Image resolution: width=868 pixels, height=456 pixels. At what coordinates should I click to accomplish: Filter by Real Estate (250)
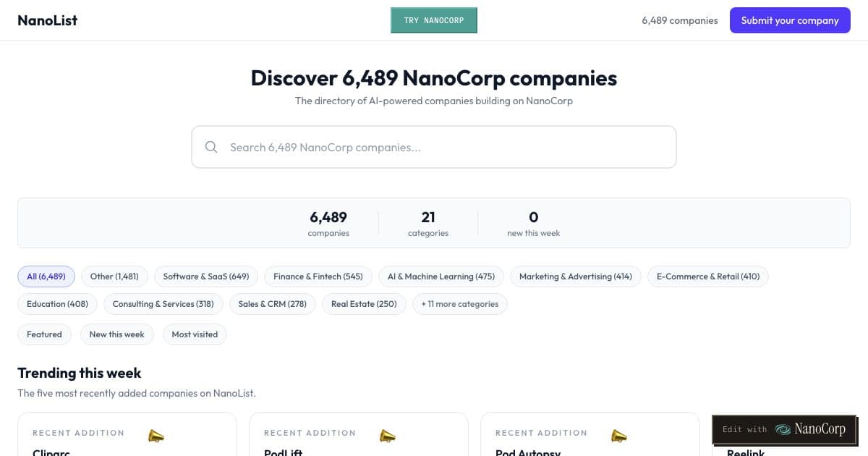click(x=364, y=304)
